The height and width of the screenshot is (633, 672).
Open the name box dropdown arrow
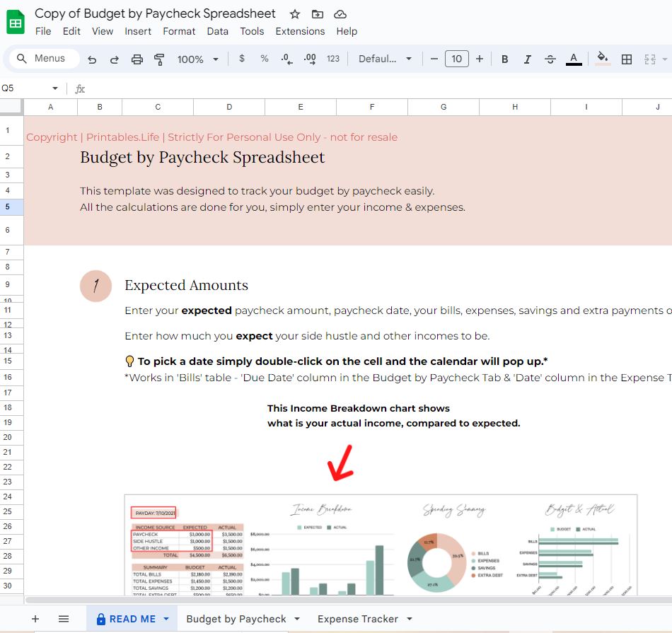[x=55, y=88]
